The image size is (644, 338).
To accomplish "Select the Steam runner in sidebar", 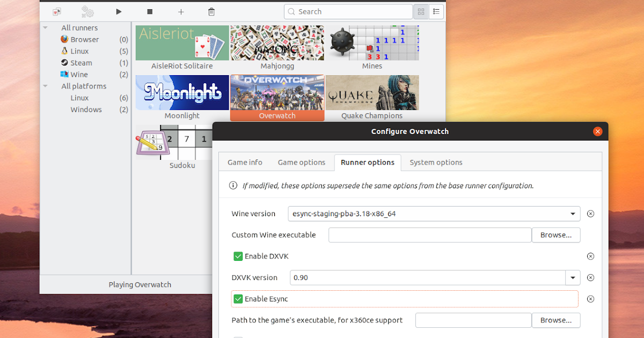I will pyautogui.click(x=81, y=63).
